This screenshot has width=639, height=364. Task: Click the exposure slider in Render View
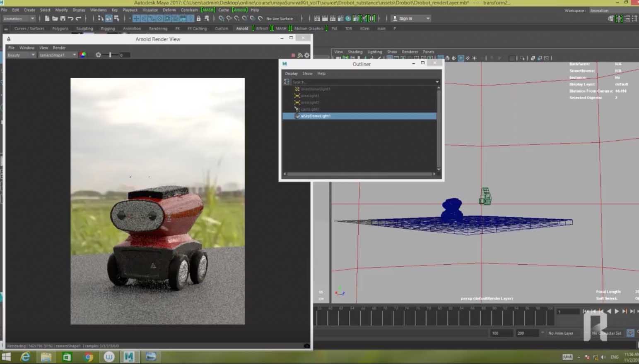coord(110,55)
